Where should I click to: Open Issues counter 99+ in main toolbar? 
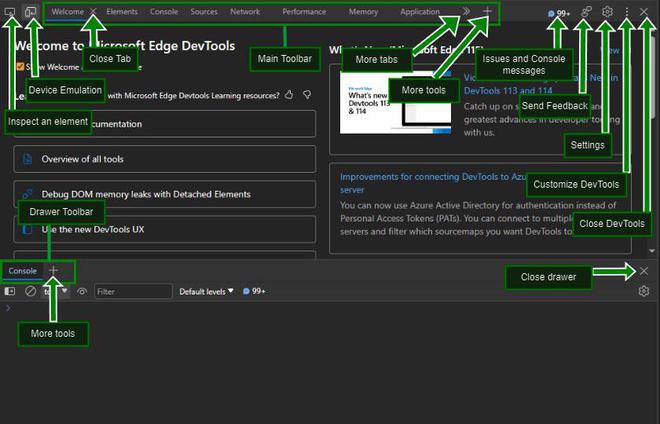pyautogui.click(x=559, y=13)
